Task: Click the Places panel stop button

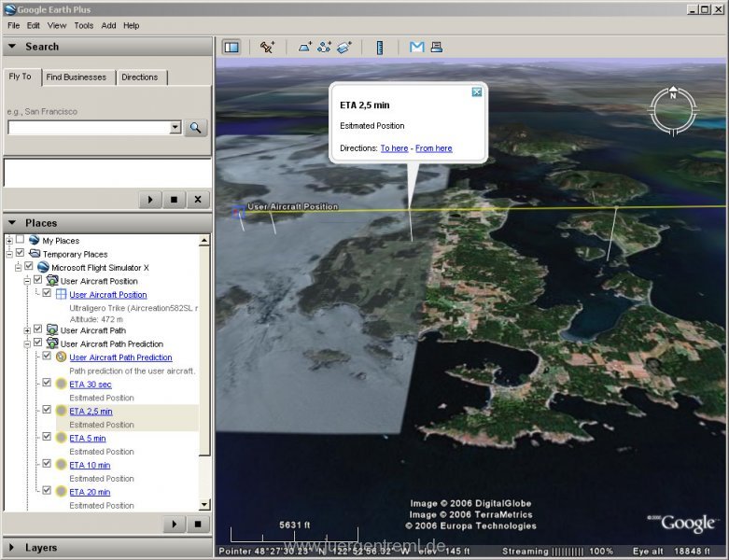Action: pos(198,524)
